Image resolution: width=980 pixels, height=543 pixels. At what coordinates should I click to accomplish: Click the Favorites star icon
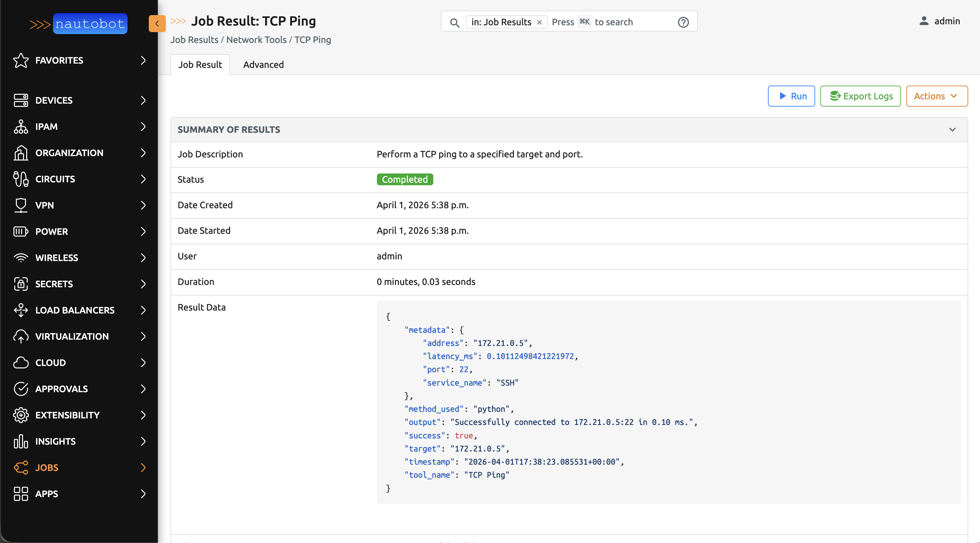tap(21, 60)
